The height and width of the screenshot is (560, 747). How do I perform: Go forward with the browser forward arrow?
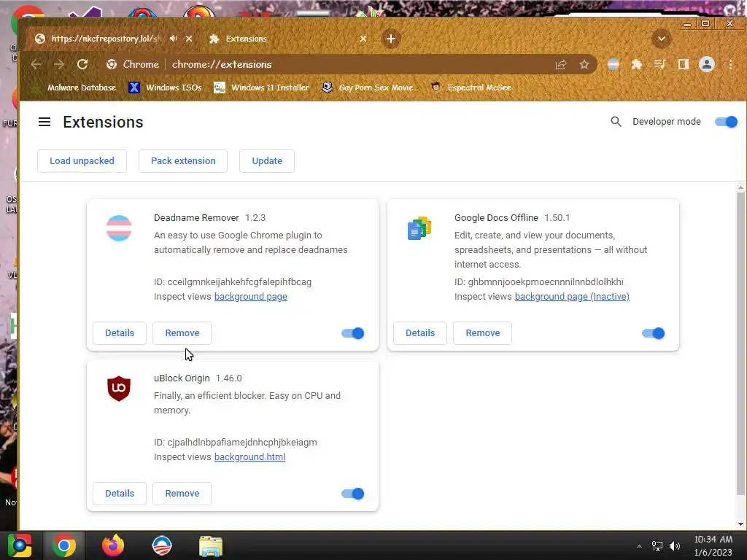click(59, 64)
